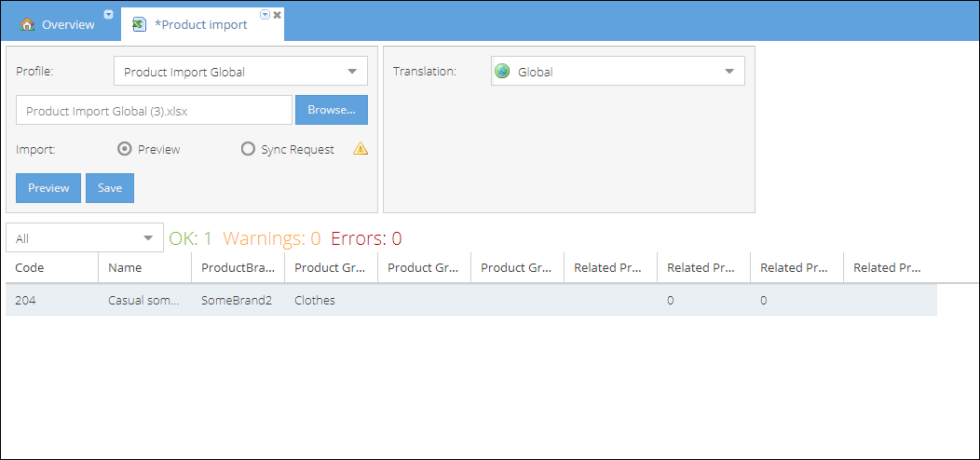Sort by the Code column header
The image size is (980, 460).
pos(52,267)
